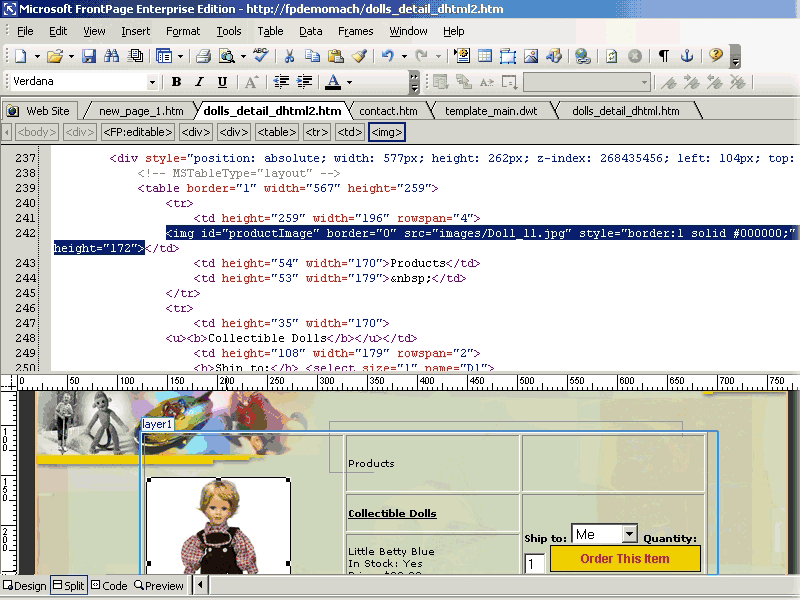Toggle Show All paragraph marks icon
Screen dimensions: 800x600
click(663, 56)
